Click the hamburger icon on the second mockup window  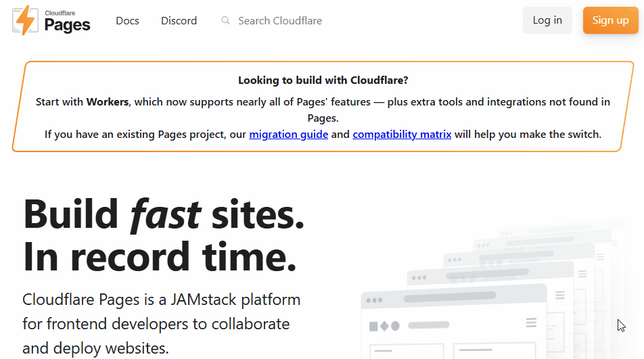(559, 295)
